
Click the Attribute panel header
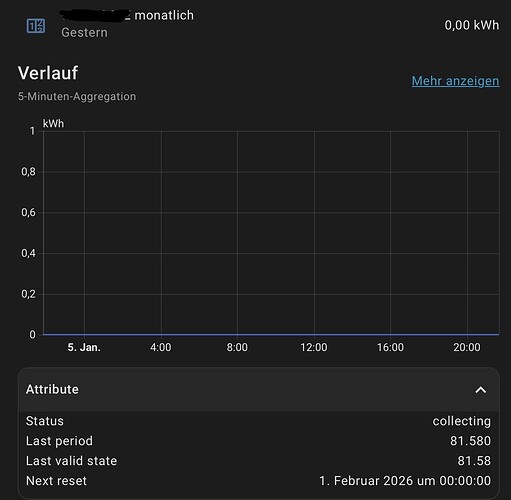[x=259, y=390]
